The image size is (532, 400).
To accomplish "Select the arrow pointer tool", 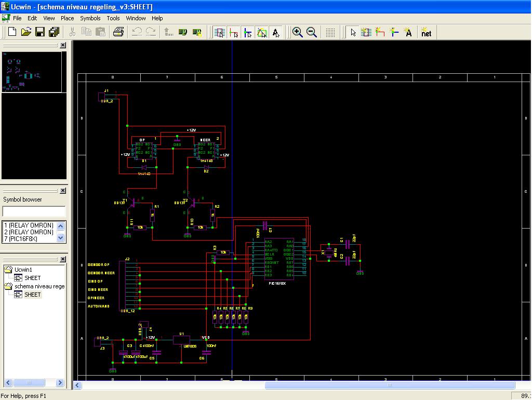I will (353, 32).
